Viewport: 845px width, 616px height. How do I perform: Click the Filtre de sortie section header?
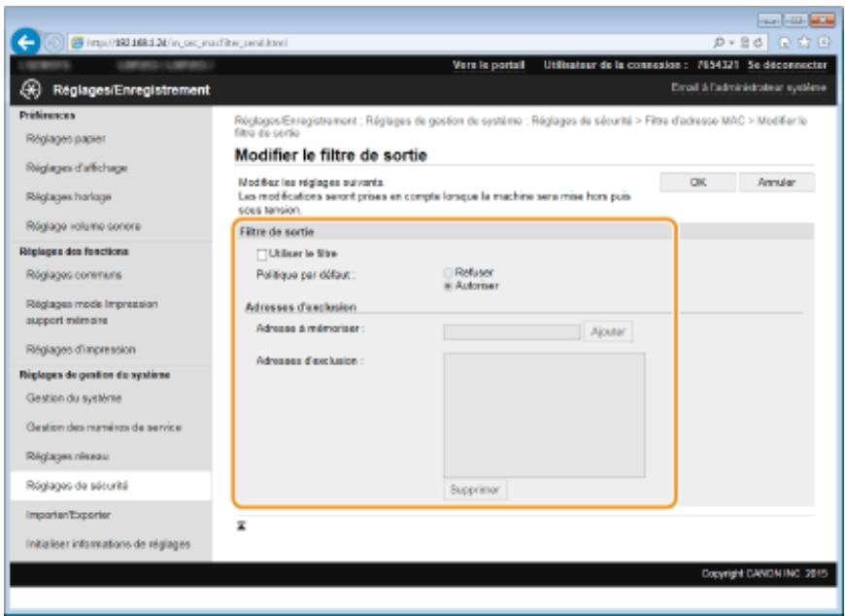tap(277, 232)
